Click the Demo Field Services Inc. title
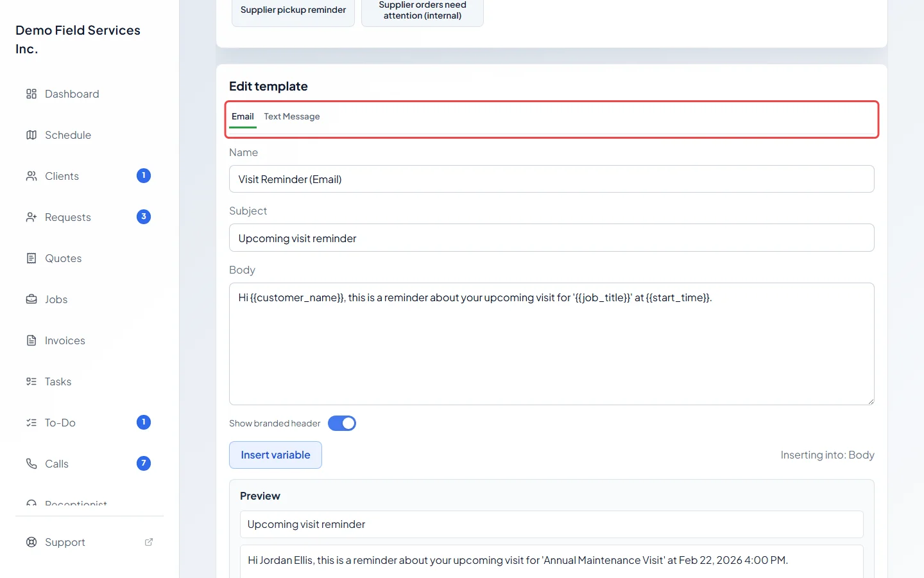Viewport: 924px width, 578px height. tap(78, 39)
